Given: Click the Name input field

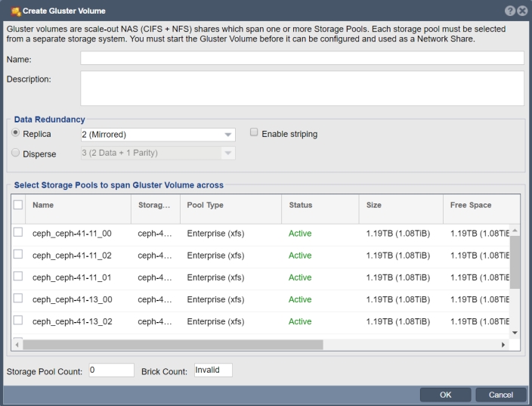Looking at the screenshot, I should tap(302, 58).
